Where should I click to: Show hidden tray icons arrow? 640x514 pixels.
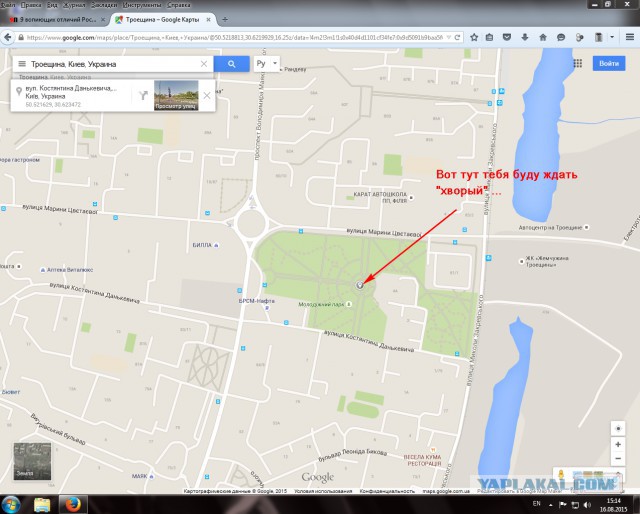[551, 505]
